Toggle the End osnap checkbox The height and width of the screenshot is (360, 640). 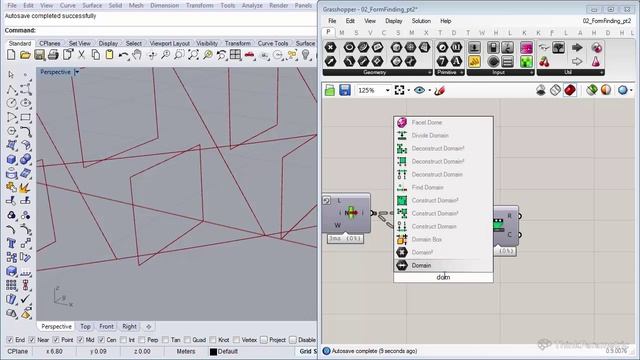point(10,340)
